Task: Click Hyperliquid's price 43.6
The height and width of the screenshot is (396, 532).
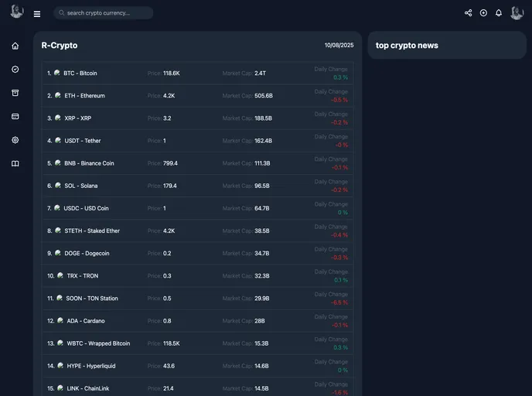Action: click(x=169, y=366)
